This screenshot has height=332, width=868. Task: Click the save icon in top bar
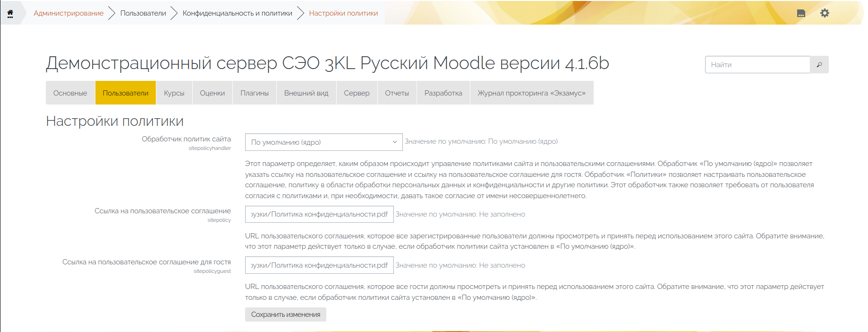pos(801,13)
